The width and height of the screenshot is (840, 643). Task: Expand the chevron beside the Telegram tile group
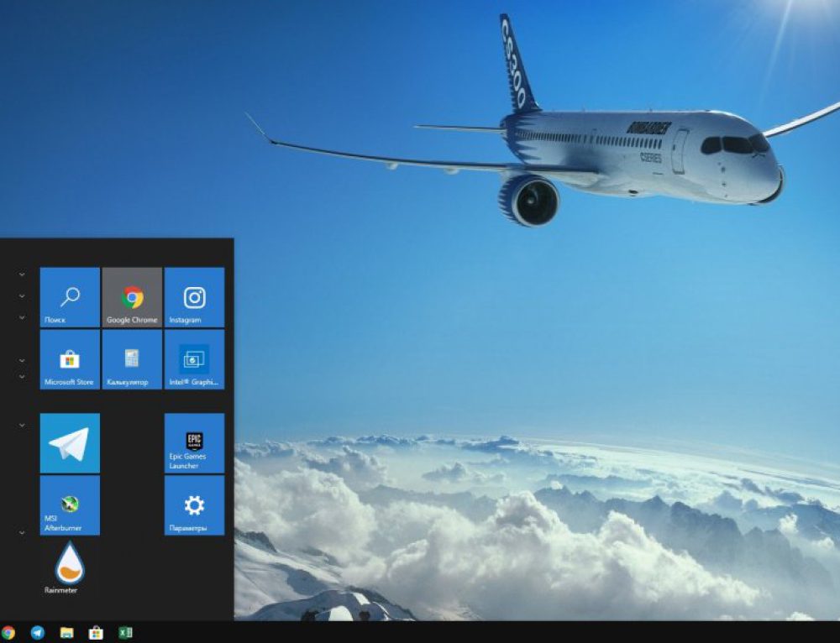click(x=21, y=426)
